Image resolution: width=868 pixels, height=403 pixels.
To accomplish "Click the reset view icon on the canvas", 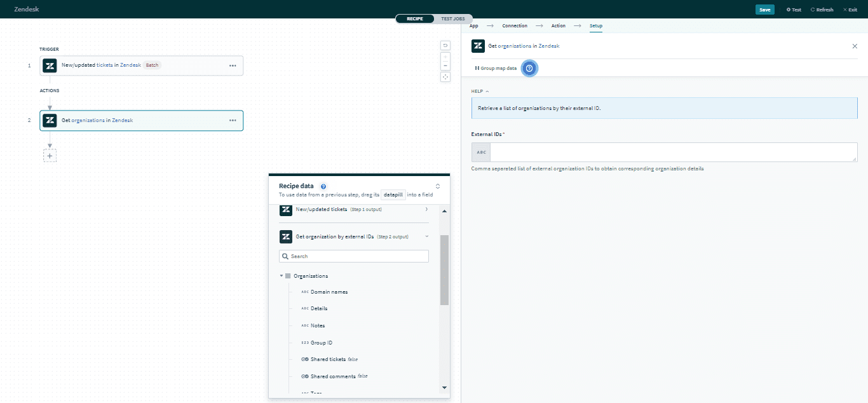I will pyautogui.click(x=445, y=45).
